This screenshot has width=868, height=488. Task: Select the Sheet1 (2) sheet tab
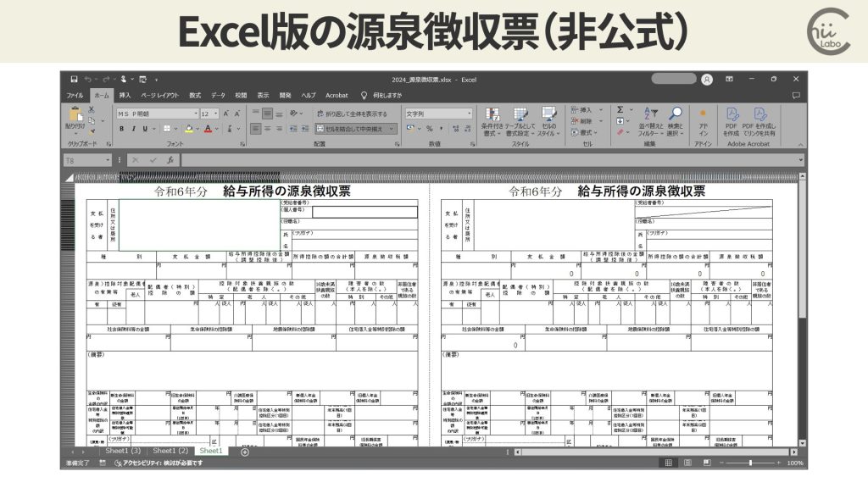(170, 451)
